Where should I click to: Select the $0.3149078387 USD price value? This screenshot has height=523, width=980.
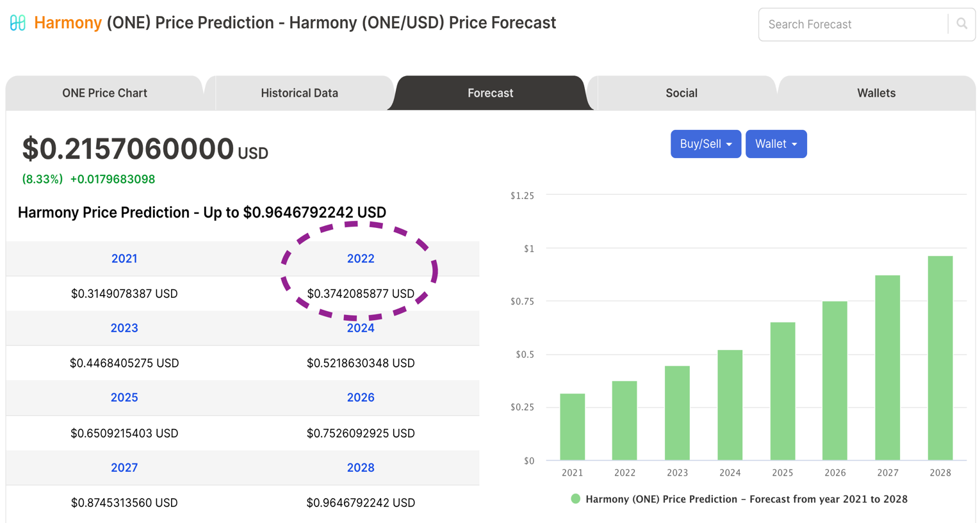pyautogui.click(x=124, y=294)
